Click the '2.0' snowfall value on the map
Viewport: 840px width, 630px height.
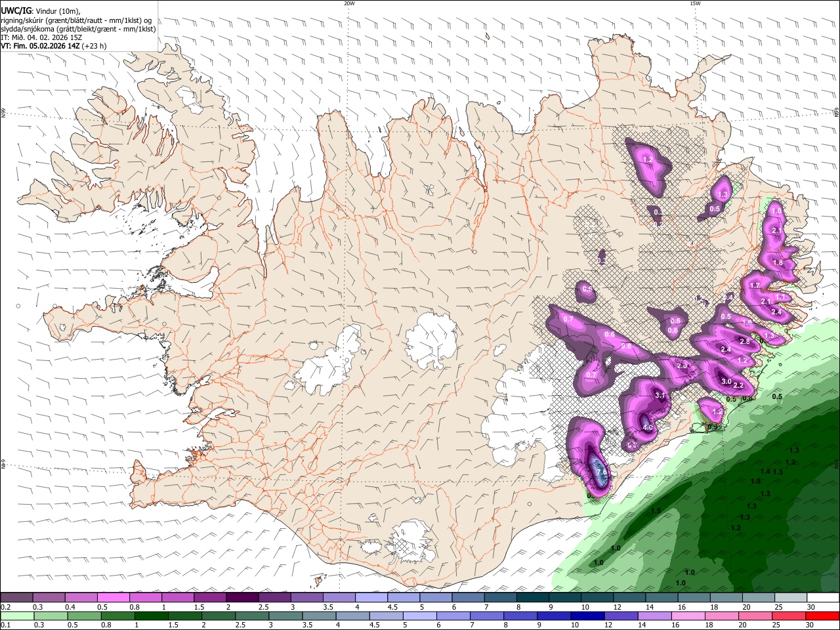tap(682, 366)
